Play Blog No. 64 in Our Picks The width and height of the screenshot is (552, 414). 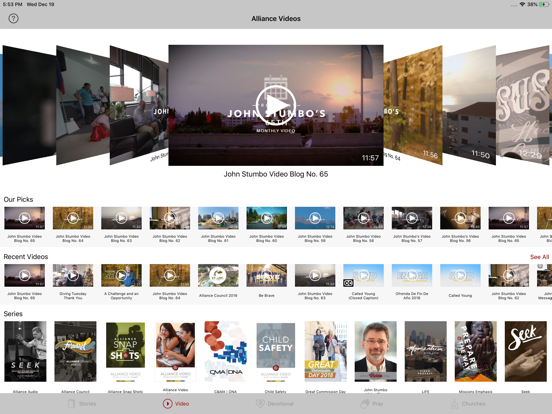[x=73, y=218]
